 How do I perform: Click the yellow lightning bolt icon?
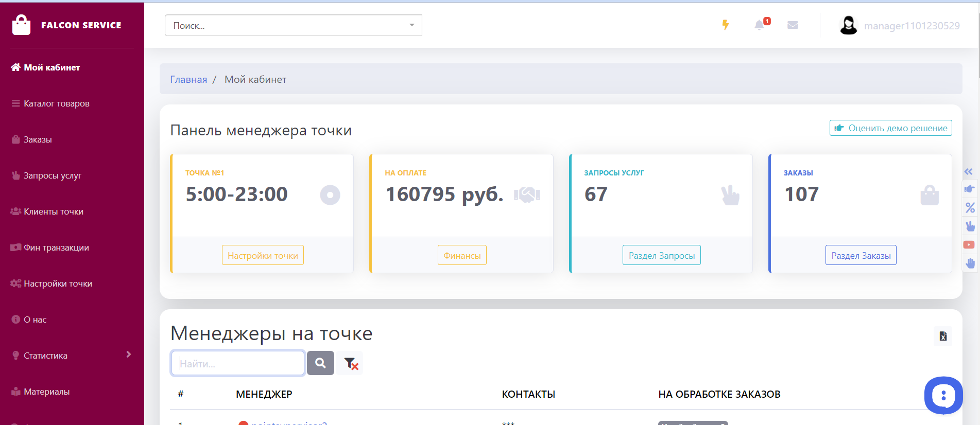pos(725,25)
